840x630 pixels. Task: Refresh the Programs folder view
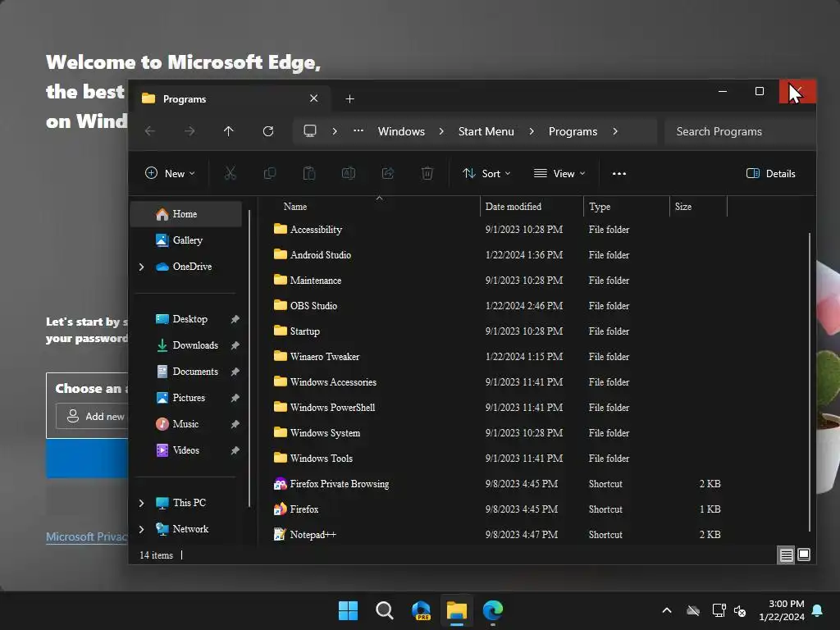click(x=268, y=131)
